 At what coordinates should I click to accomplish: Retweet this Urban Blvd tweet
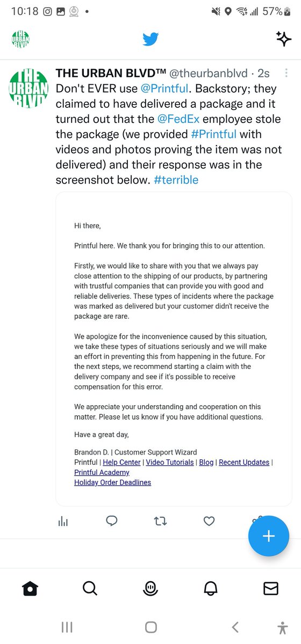pos(160,521)
